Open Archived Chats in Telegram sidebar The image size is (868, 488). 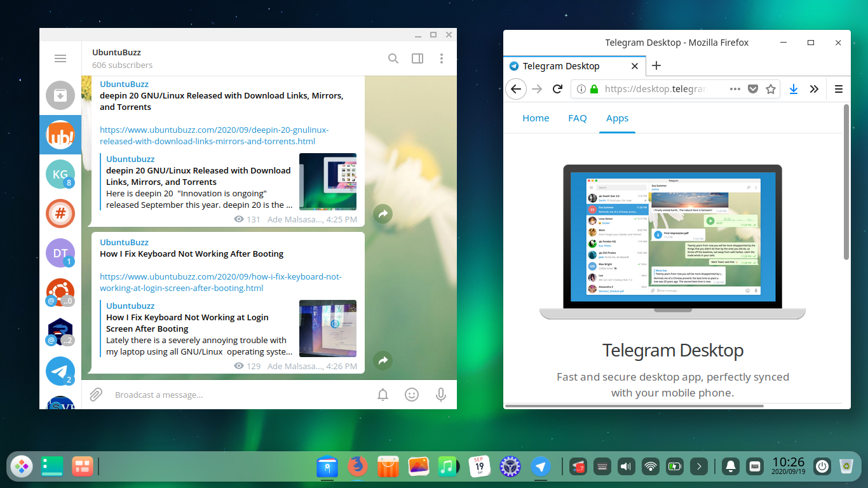point(60,95)
